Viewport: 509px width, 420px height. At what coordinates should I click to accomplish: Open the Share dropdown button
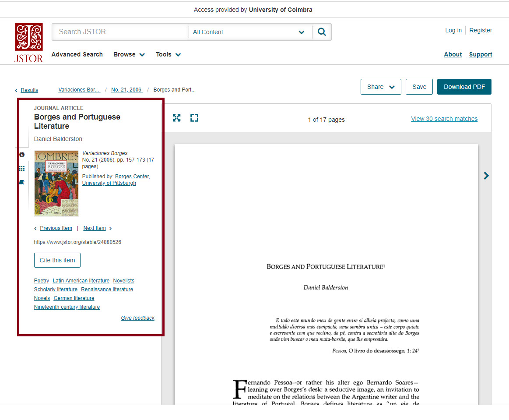point(380,87)
